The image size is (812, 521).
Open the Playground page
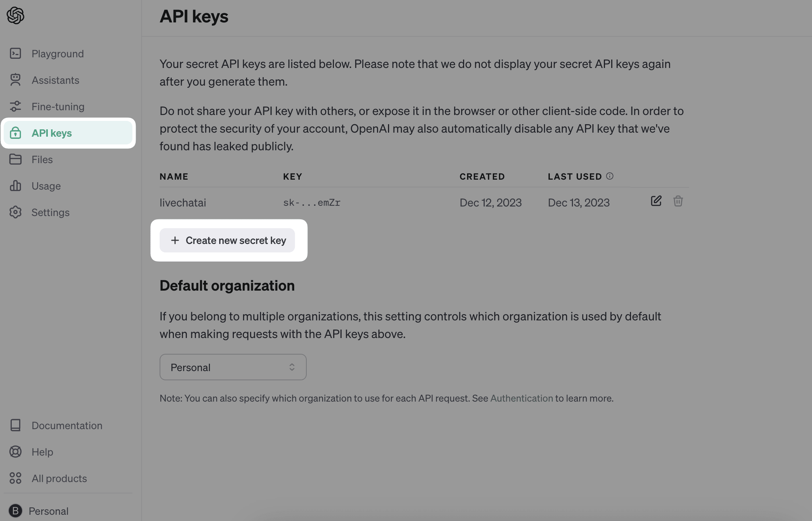tap(68, 54)
